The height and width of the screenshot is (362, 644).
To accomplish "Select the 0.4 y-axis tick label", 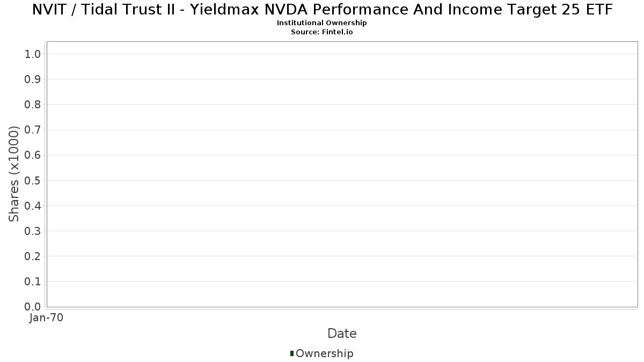I will click(x=33, y=205).
